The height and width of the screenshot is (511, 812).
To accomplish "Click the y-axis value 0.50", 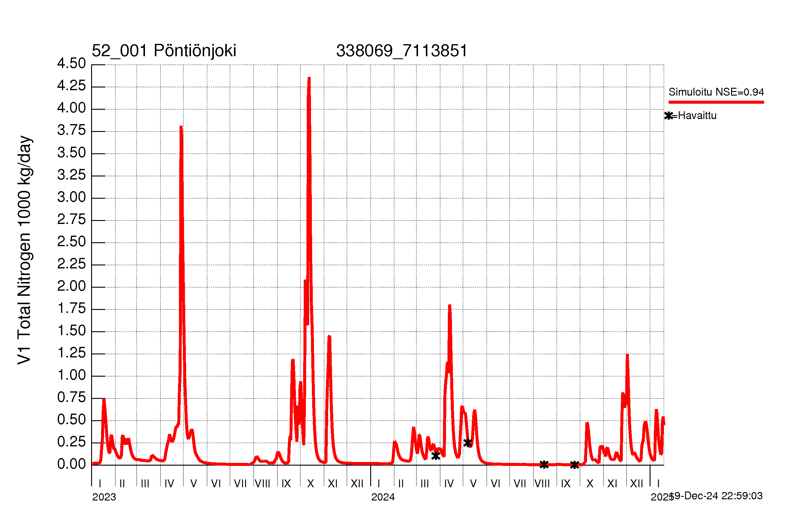I will pyautogui.click(x=72, y=420).
